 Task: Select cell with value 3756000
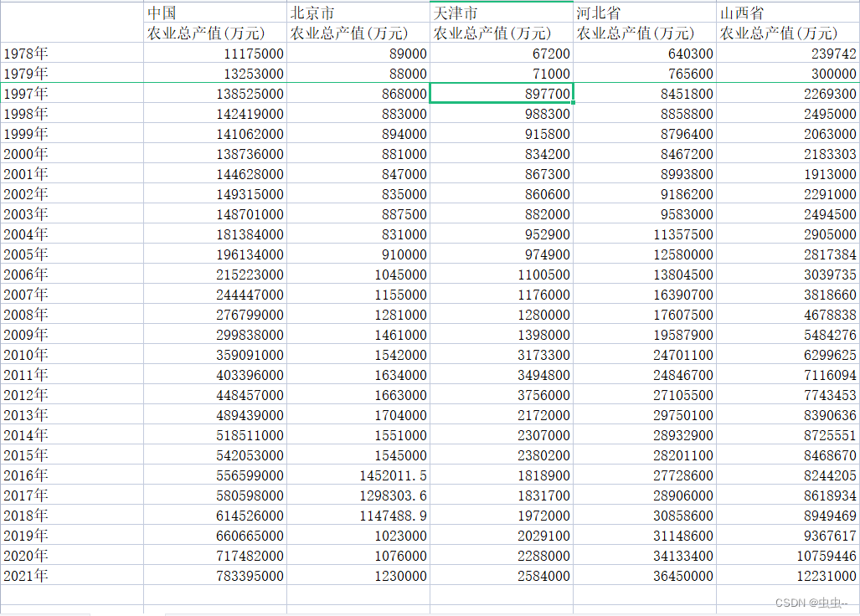coord(502,395)
